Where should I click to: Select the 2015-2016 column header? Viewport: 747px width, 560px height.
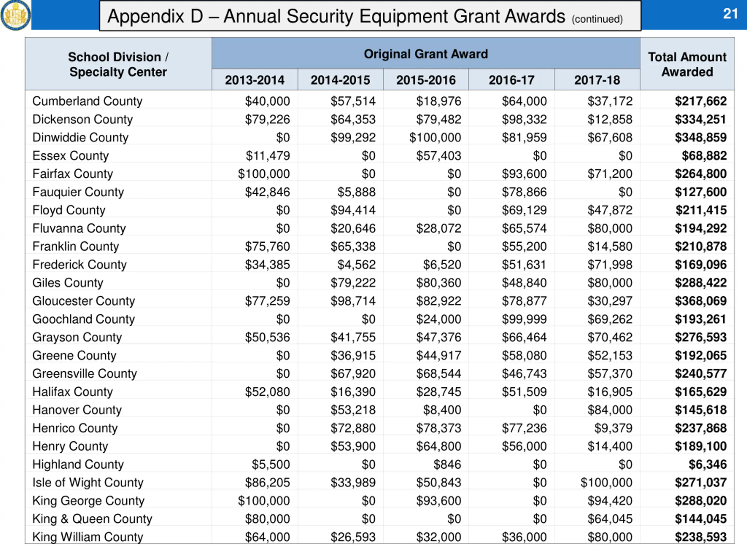coord(426,80)
